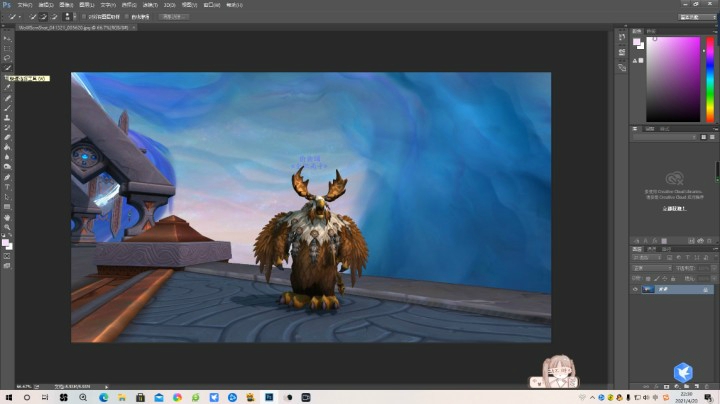This screenshot has height=404, width=720.
Task: Toggle Sample All Layers checkbox
Action: [x=84, y=17]
